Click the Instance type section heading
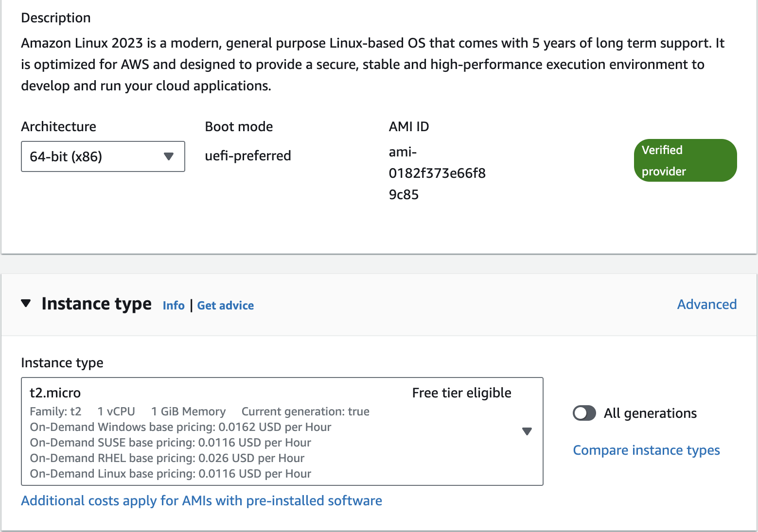This screenshot has width=758, height=532. [x=96, y=304]
